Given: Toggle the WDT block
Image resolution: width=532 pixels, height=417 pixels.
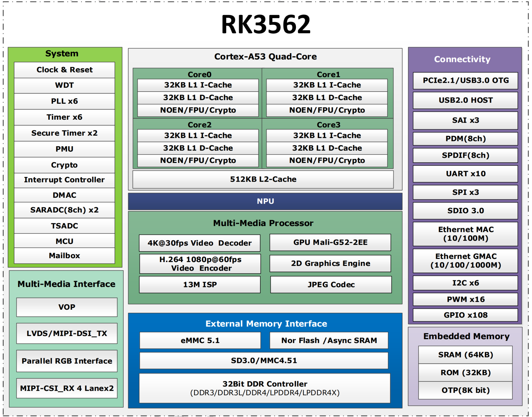Looking at the screenshot, I should (x=64, y=85).
